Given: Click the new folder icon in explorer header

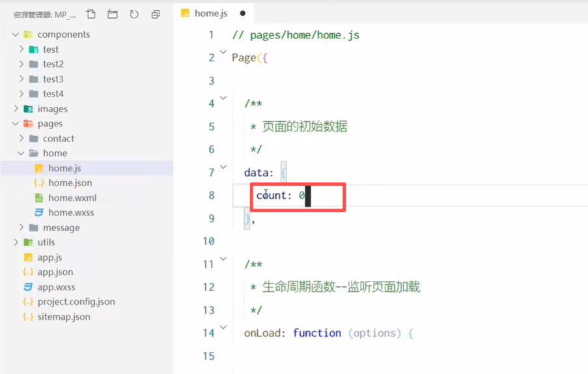Looking at the screenshot, I should click(113, 14).
